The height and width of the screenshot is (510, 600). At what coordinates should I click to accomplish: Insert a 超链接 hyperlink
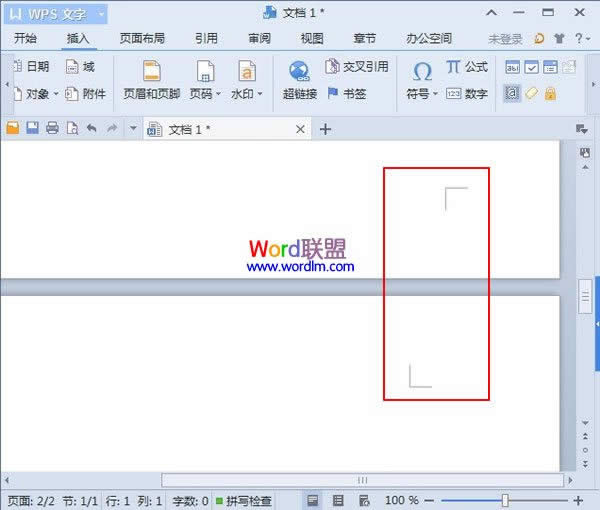point(300,80)
